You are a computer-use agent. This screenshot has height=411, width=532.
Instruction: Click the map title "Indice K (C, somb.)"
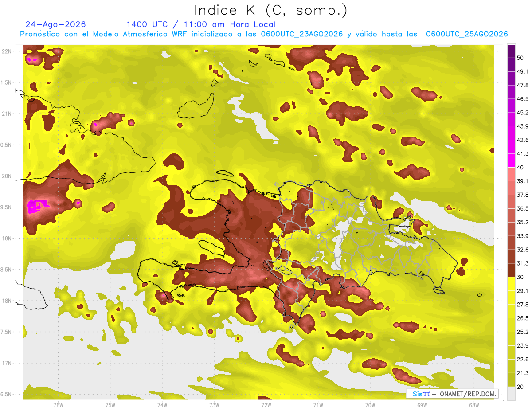pos(271,10)
